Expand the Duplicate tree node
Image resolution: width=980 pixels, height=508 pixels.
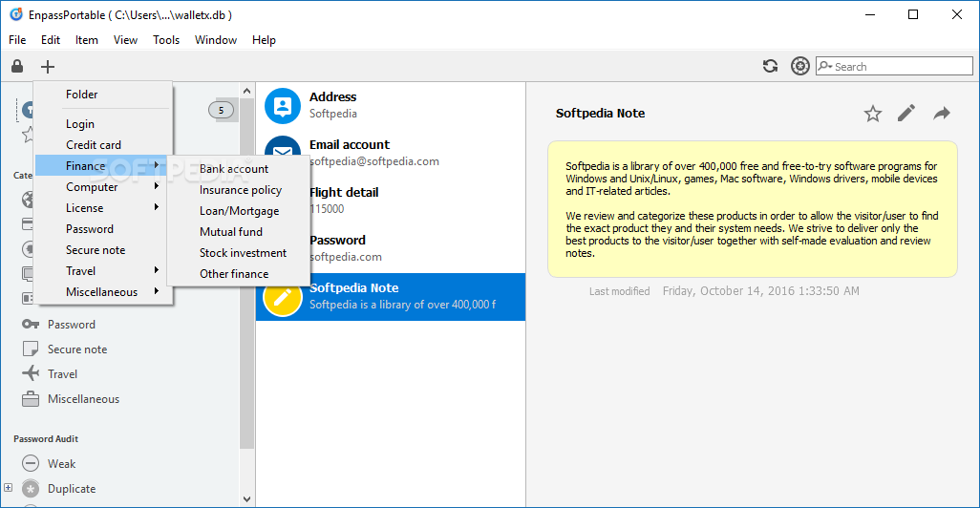(x=9, y=487)
